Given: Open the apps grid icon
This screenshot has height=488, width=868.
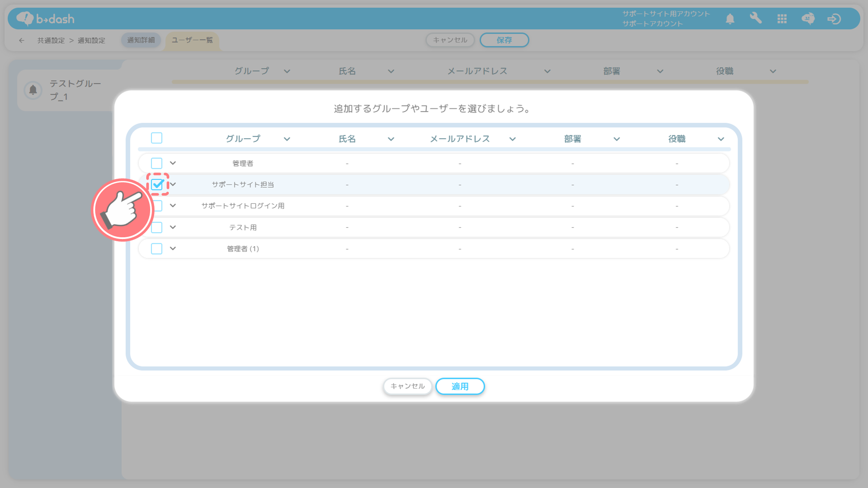Looking at the screenshot, I should (782, 19).
